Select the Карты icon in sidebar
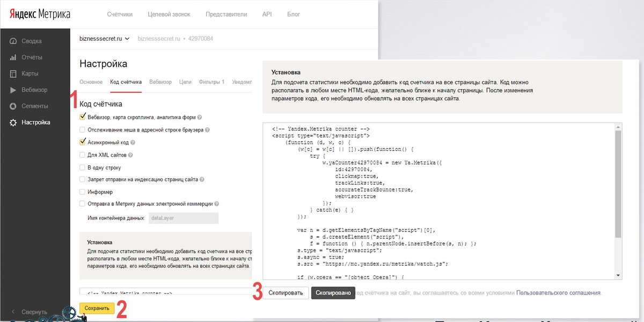 pyautogui.click(x=13, y=74)
